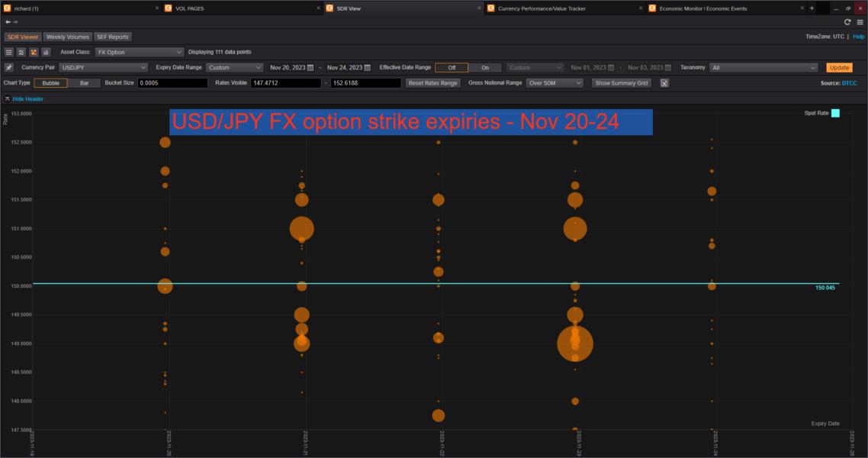Switch to the Weekly Volumes tab

pos(69,36)
